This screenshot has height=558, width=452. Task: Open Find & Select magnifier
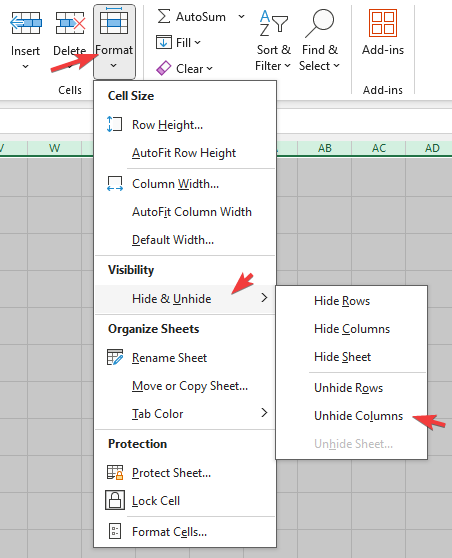(x=319, y=41)
